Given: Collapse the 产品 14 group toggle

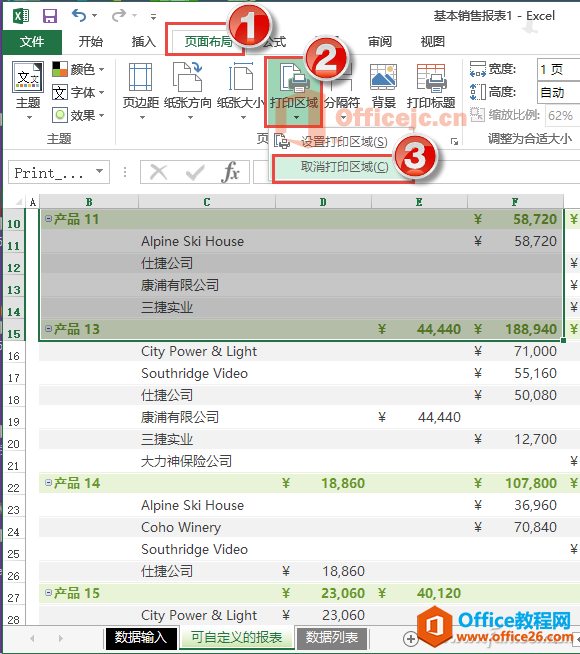Looking at the screenshot, I should pyautogui.click(x=48, y=483).
